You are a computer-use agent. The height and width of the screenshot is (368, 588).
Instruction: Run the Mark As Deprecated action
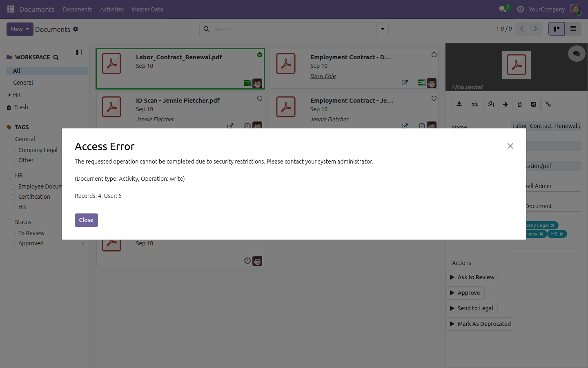pyautogui.click(x=480, y=324)
